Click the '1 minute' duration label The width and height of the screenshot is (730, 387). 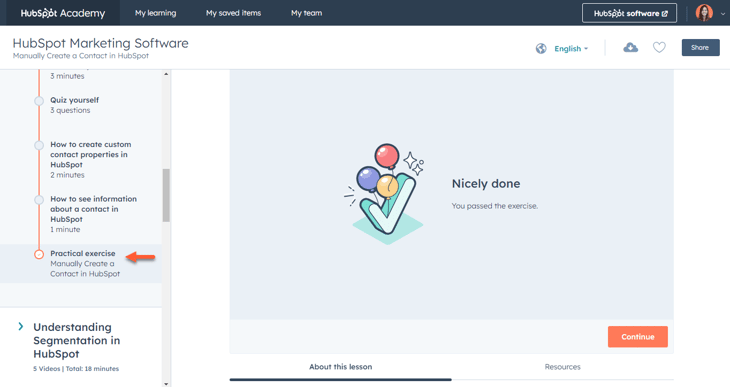click(65, 230)
